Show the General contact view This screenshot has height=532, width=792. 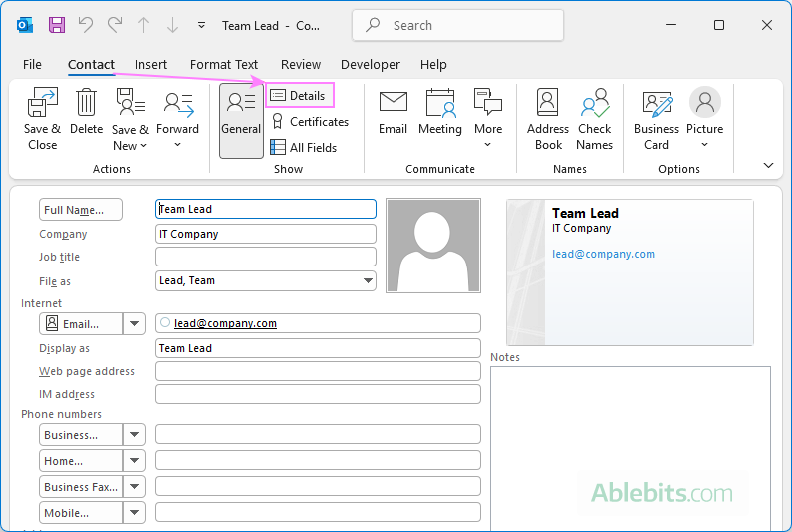[x=241, y=120]
